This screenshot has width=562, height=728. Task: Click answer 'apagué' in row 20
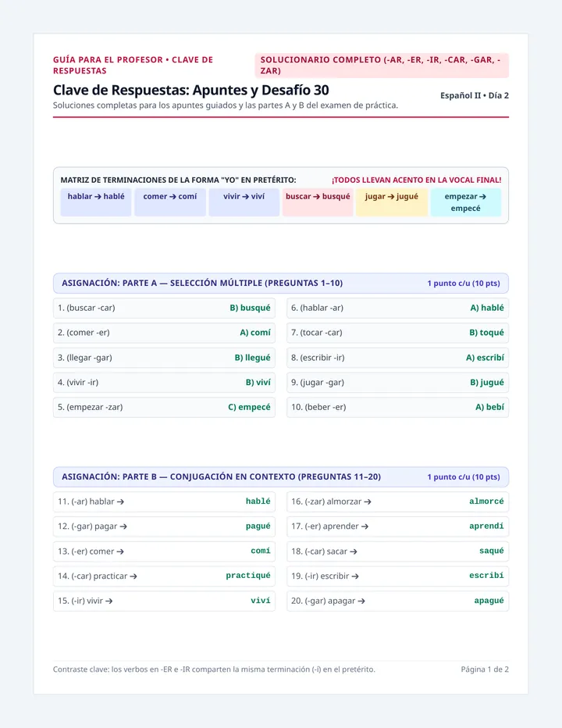[489, 601]
